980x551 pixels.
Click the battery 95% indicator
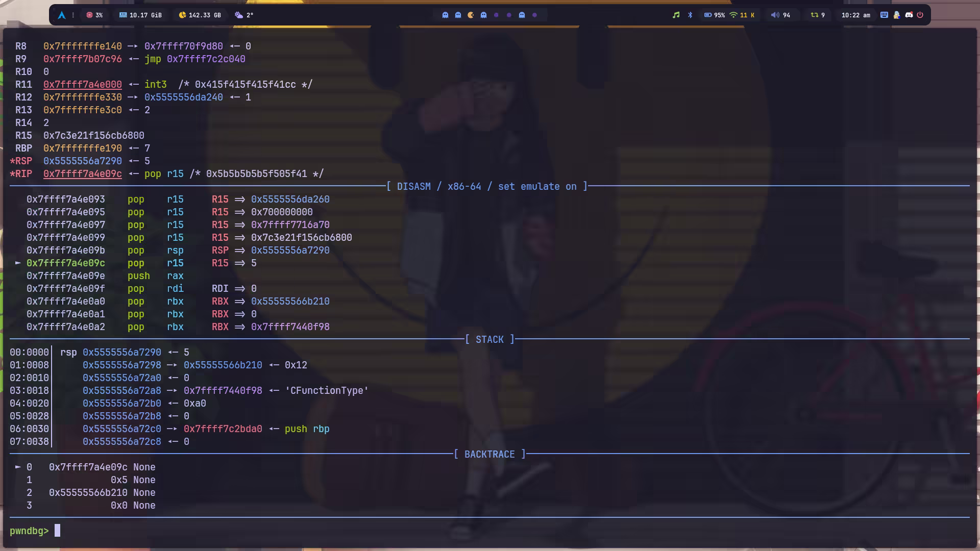point(714,15)
